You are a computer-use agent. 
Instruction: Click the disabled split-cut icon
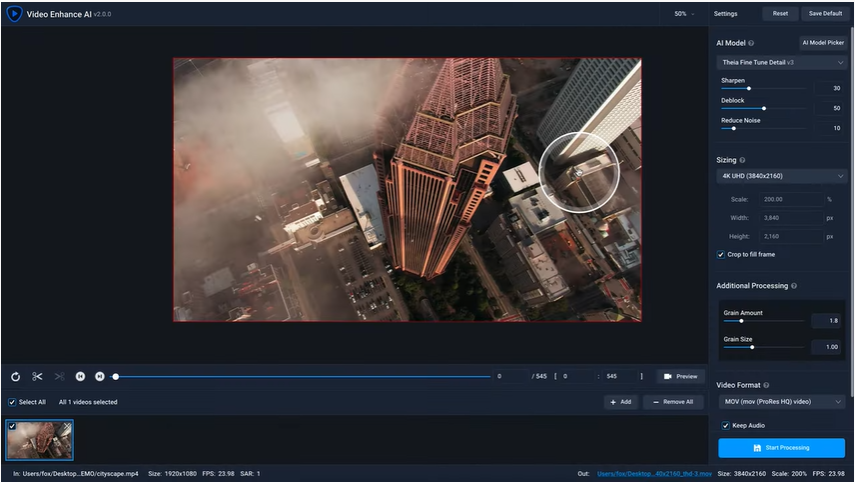[x=59, y=376]
